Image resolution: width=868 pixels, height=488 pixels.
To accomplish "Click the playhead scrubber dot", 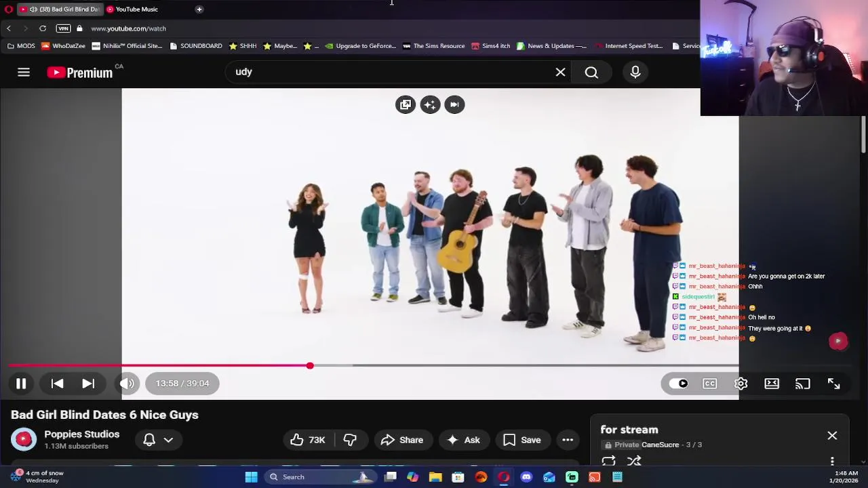I will [310, 366].
